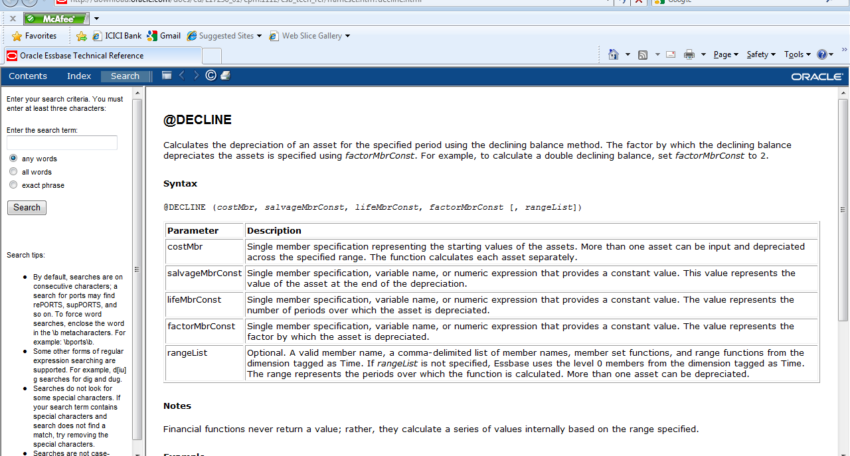The image size is (850, 456).
Task: Toggle the navigation pane window icon
Action: (x=166, y=75)
